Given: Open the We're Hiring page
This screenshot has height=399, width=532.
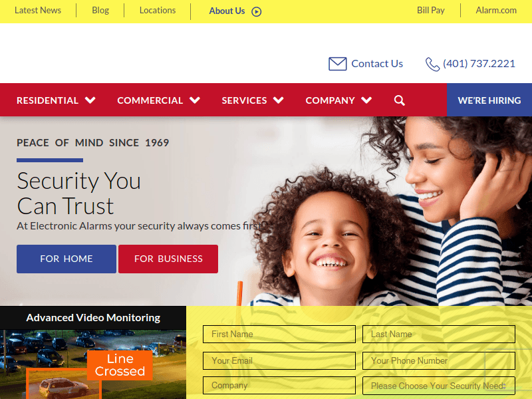Looking at the screenshot, I should click(x=489, y=100).
